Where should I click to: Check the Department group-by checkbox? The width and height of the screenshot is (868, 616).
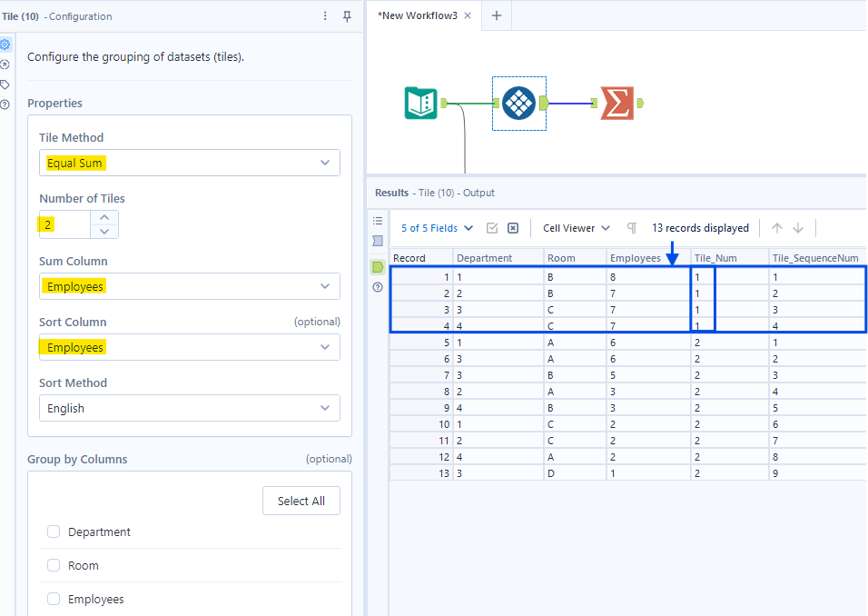[54, 532]
